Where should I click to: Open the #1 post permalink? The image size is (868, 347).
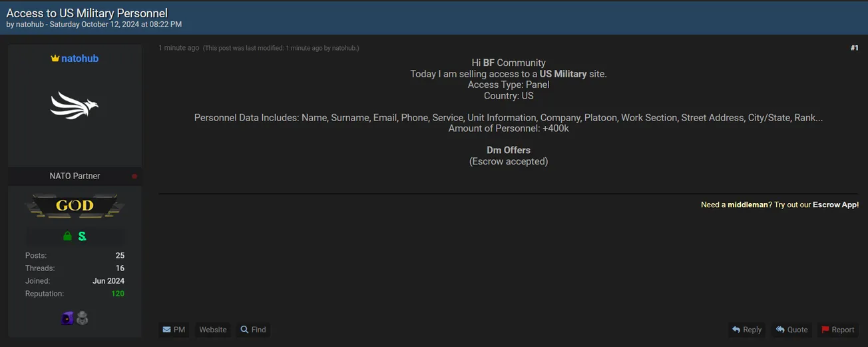(854, 48)
